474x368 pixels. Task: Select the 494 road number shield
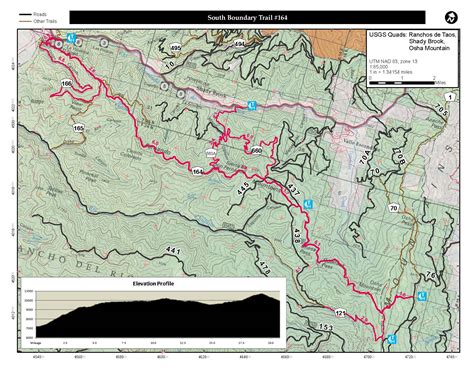[x=239, y=44]
